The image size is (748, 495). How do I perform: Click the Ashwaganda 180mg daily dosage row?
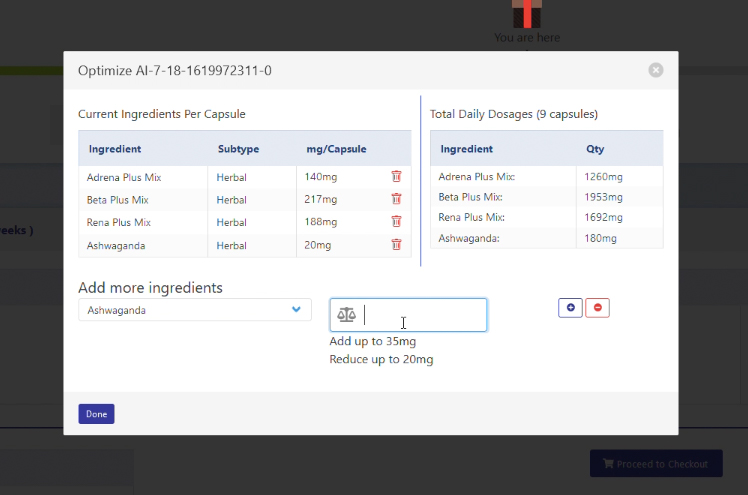tap(546, 238)
